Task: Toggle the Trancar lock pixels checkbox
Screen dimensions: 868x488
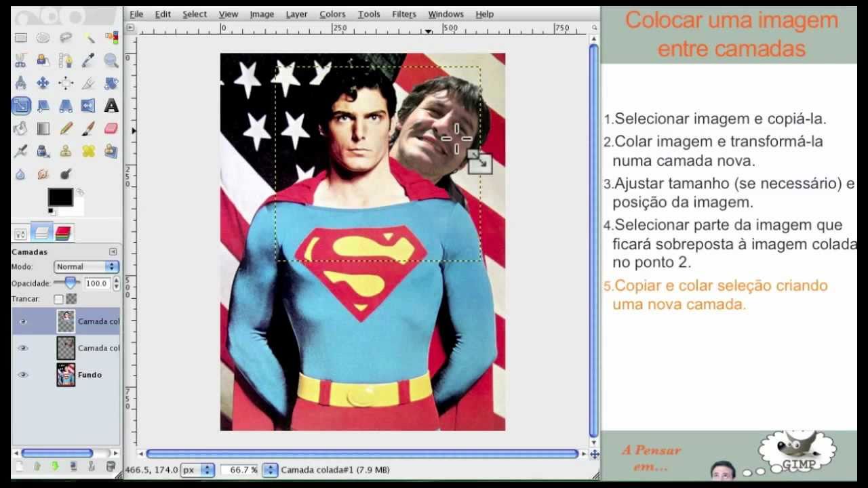Action: tap(58, 299)
